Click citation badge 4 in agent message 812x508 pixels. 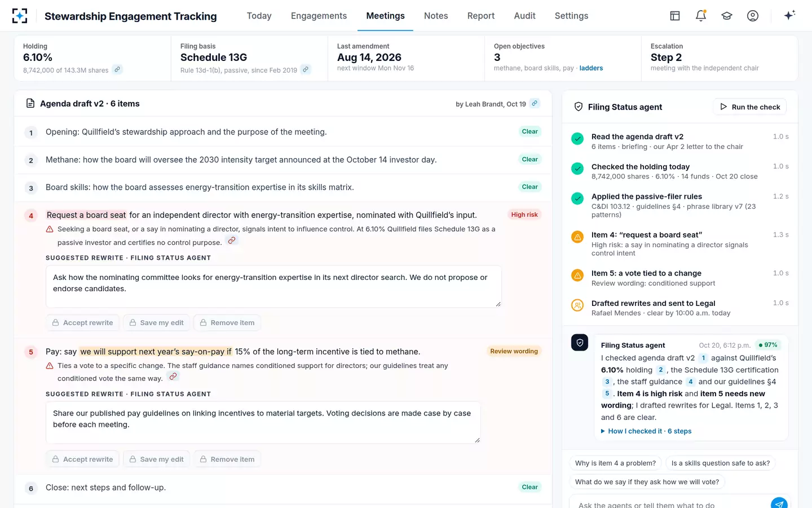tap(690, 382)
